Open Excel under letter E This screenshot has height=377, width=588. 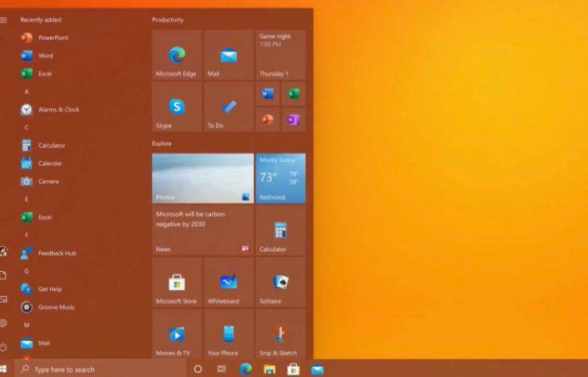click(37, 217)
